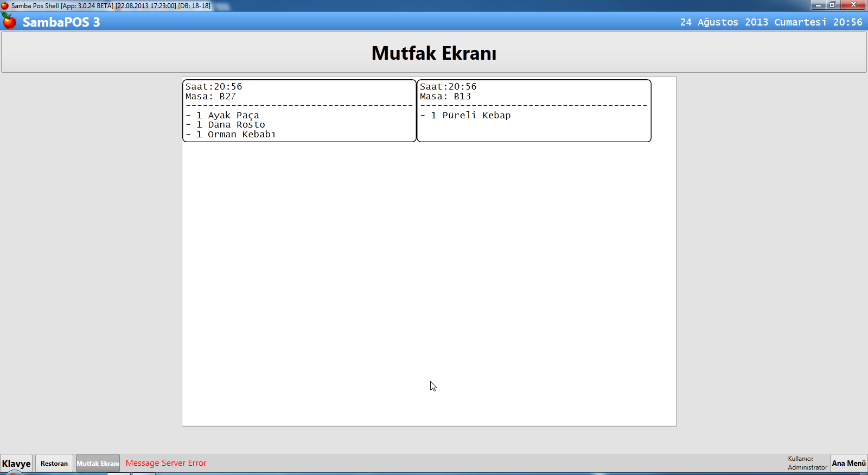Click the small app icon in title bar
868x475 pixels.
point(5,6)
